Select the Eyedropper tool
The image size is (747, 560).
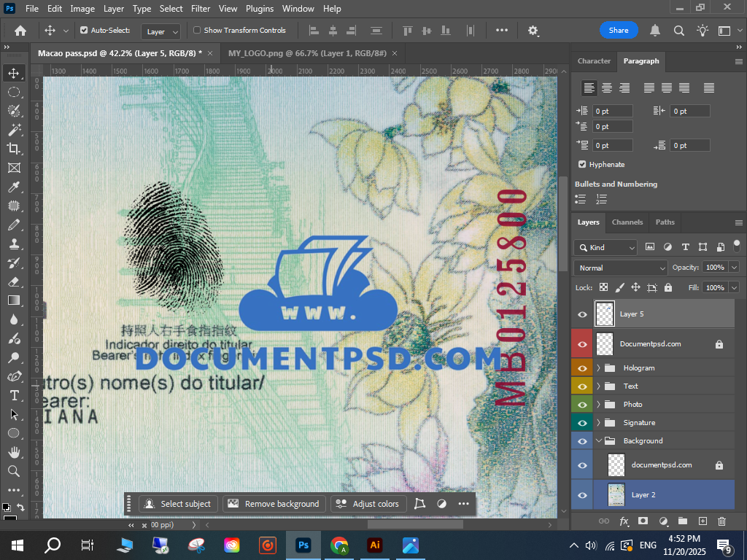pyautogui.click(x=14, y=187)
